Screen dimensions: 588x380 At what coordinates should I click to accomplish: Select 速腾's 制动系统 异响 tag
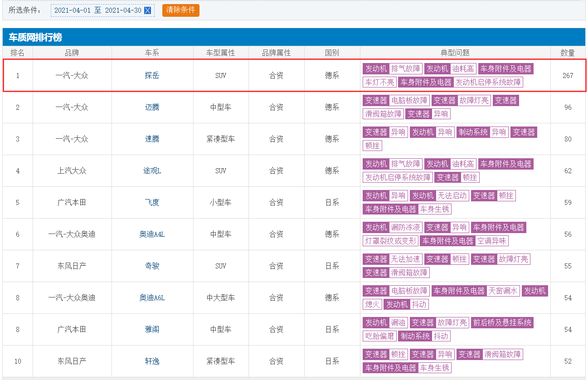pyautogui.click(x=482, y=132)
